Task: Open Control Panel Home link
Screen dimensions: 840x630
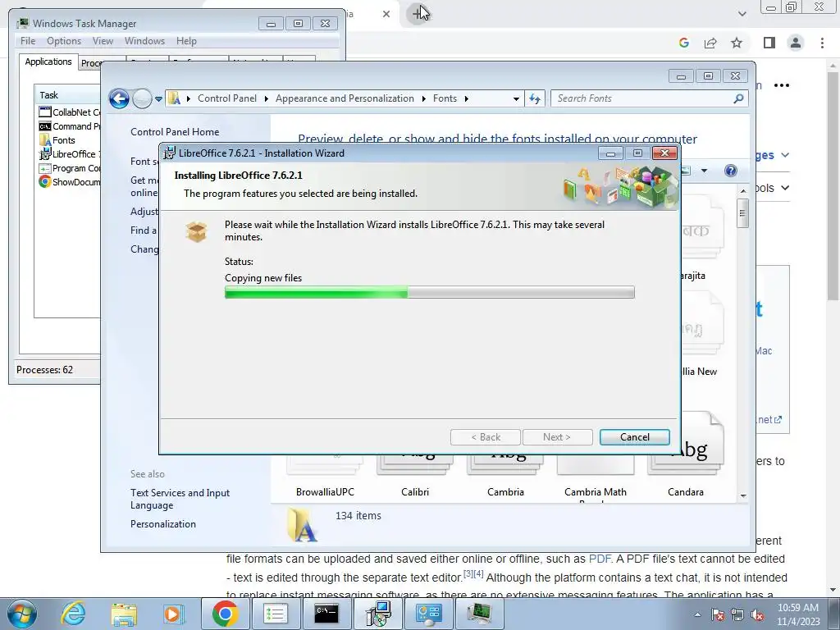Action: (x=175, y=132)
